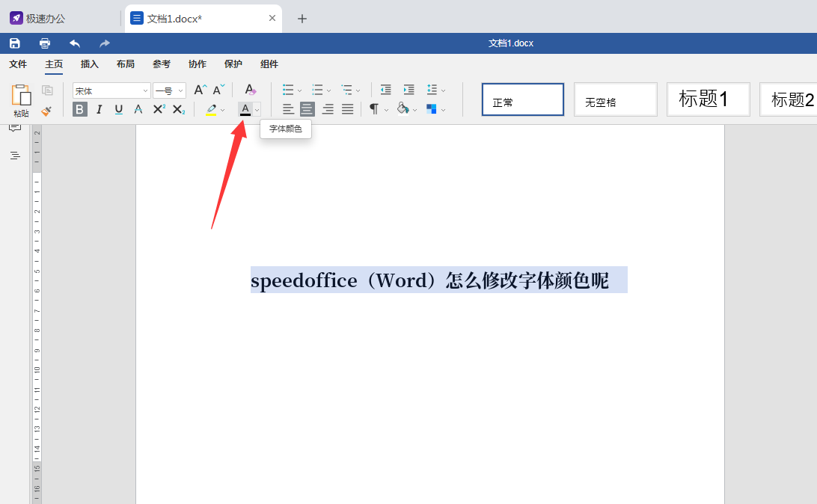Toggle Subscript formatting

click(x=179, y=109)
